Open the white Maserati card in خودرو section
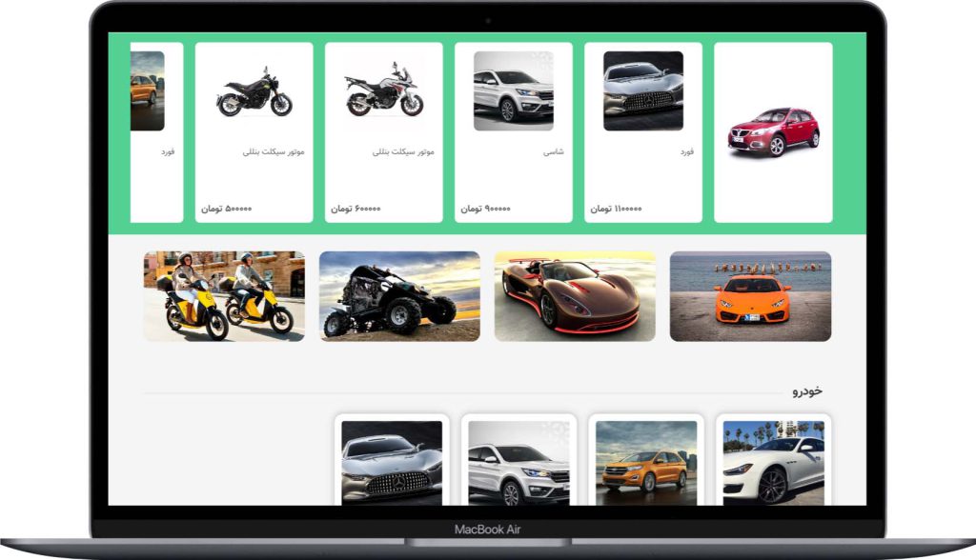976x560 pixels. point(773,462)
